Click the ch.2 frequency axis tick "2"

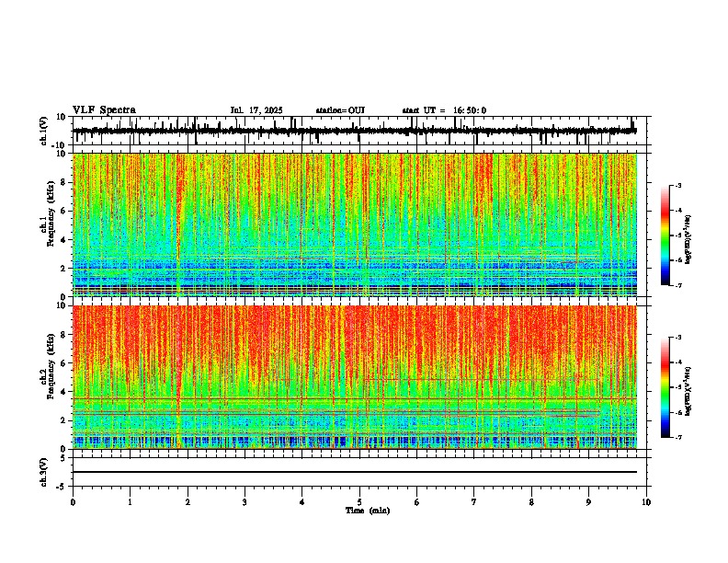tap(65, 420)
